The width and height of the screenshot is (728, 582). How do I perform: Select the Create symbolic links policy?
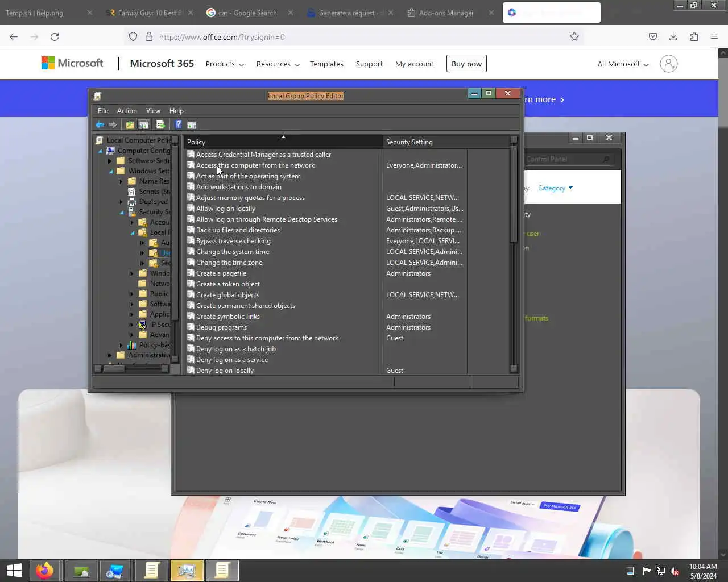click(x=227, y=317)
